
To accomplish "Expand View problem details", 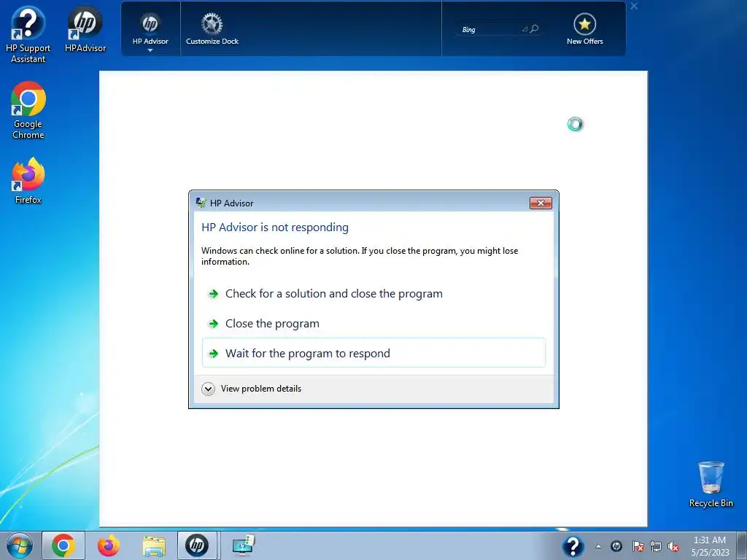I will 252,389.
